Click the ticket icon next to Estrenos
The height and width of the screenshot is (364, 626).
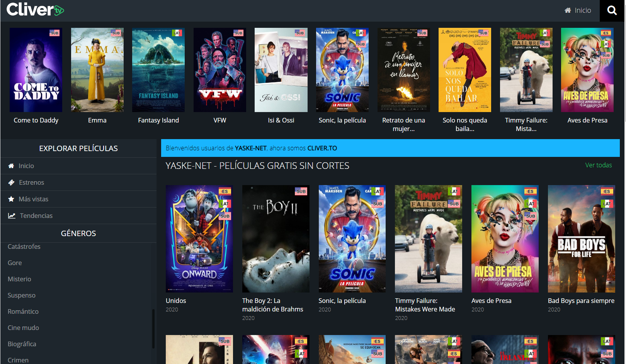(12, 182)
